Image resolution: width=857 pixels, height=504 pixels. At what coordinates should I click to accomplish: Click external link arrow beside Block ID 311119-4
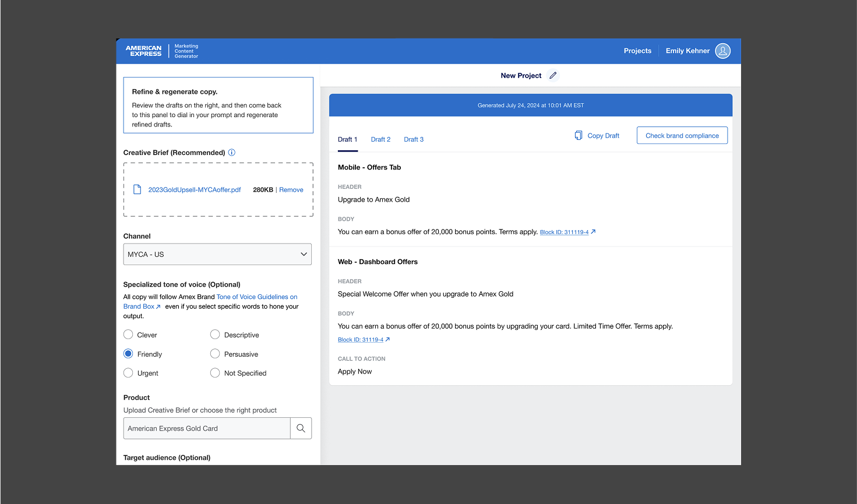click(593, 232)
